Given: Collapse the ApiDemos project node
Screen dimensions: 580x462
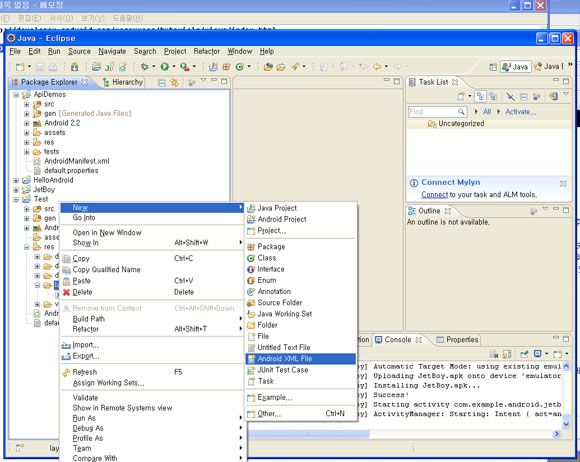Looking at the screenshot, I should pyautogui.click(x=16, y=95).
